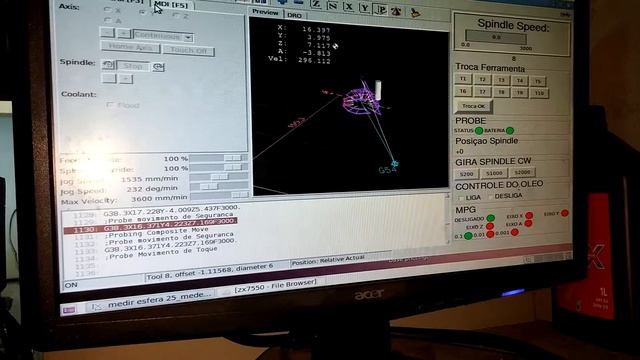Select tool T5 in Troca Ferramenta
This screenshot has height=360, width=640.
538,81
